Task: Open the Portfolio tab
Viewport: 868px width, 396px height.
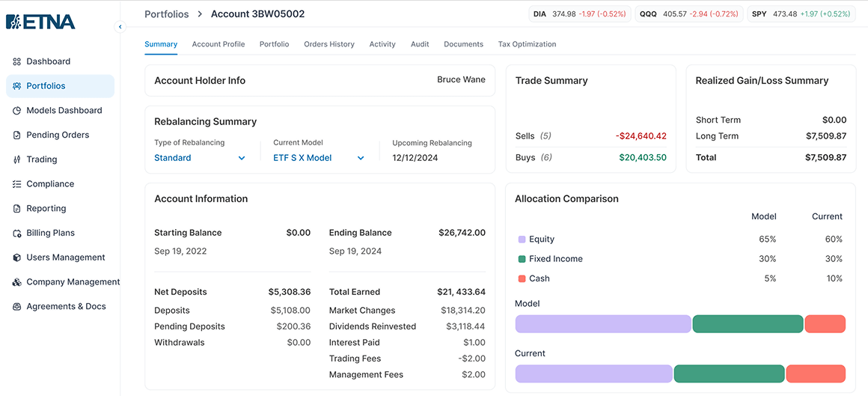Action: (275, 43)
